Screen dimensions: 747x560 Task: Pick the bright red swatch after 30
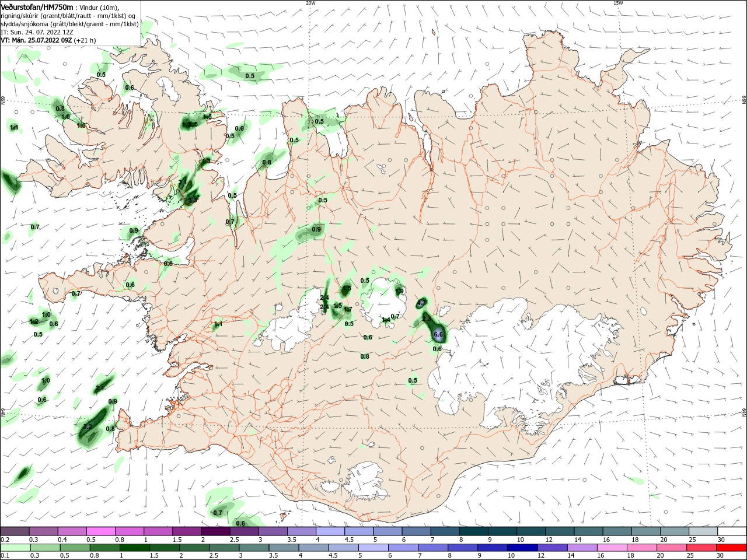pyautogui.click(x=731, y=548)
